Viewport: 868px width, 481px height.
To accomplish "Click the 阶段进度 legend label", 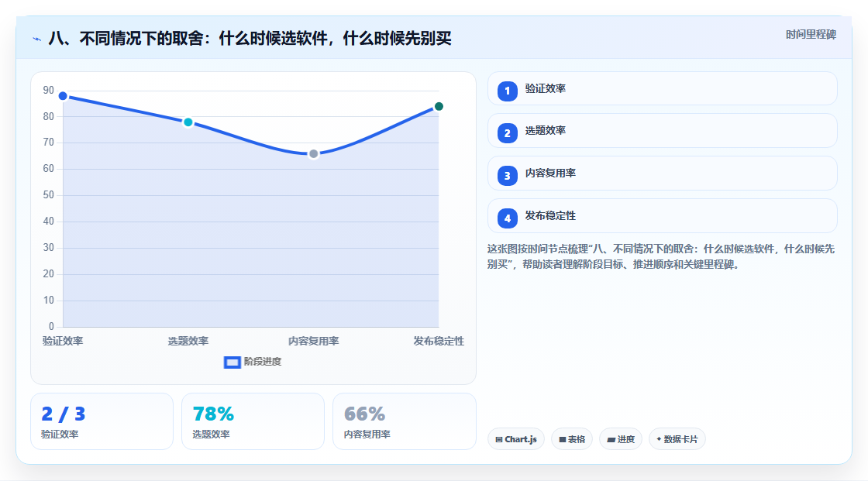I will coord(263,362).
